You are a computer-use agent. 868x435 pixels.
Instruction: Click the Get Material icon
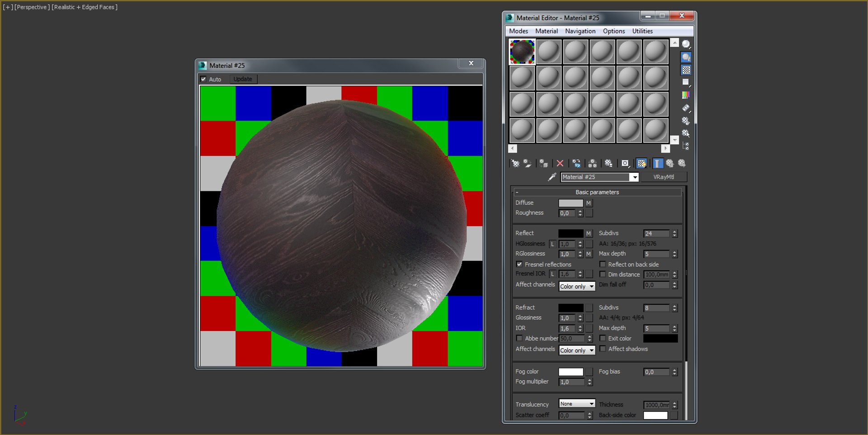pos(515,164)
